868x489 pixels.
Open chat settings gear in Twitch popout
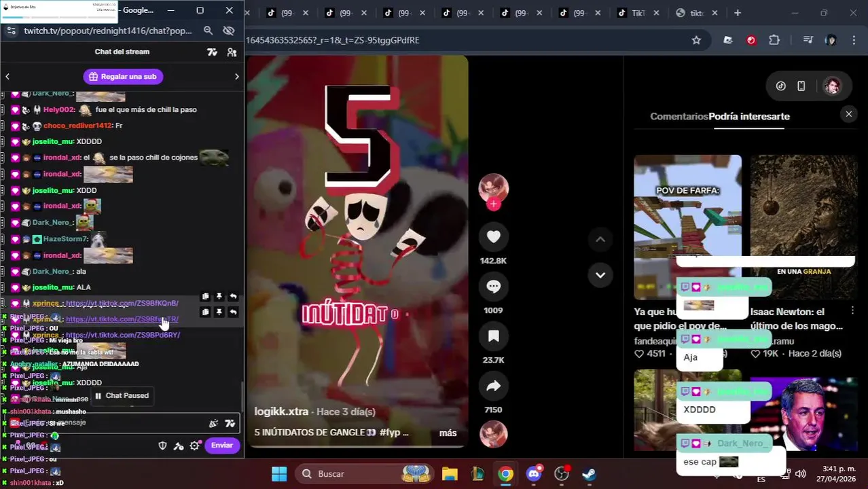pos(195,446)
